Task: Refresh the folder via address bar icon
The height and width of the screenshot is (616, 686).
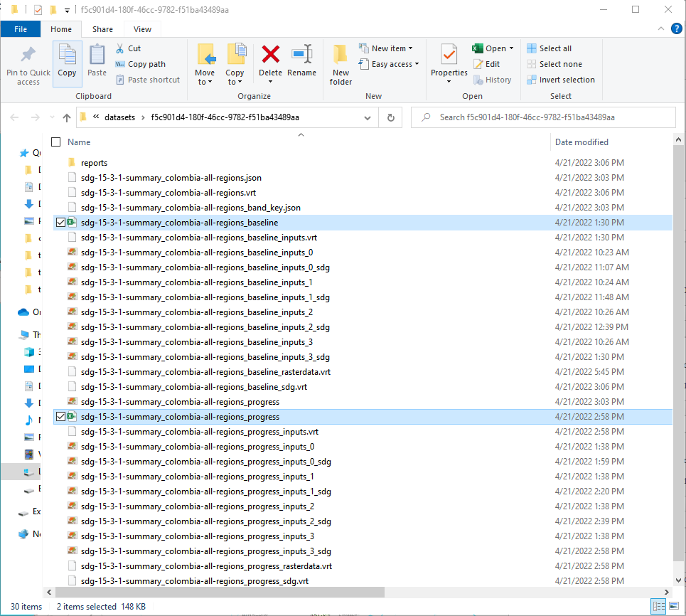Action: coord(390,117)
